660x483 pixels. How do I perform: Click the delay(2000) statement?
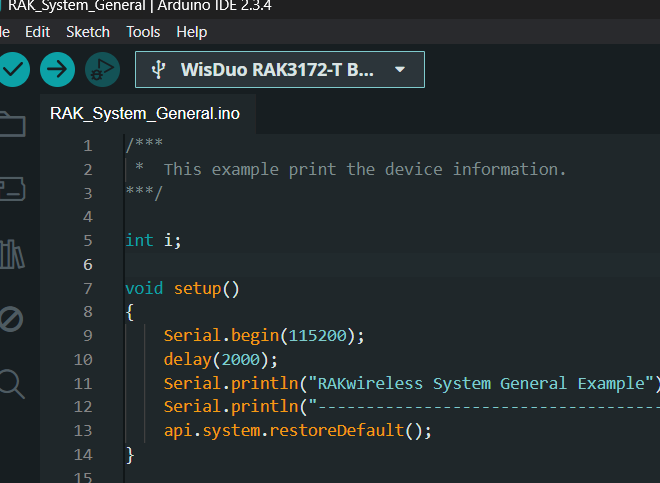[220, 360]
